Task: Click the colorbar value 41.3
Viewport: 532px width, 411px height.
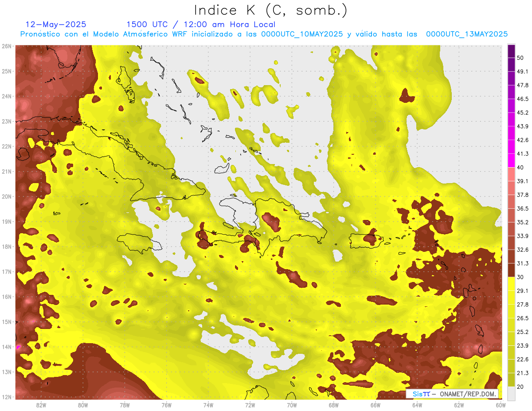Action: tap(523, 154)
